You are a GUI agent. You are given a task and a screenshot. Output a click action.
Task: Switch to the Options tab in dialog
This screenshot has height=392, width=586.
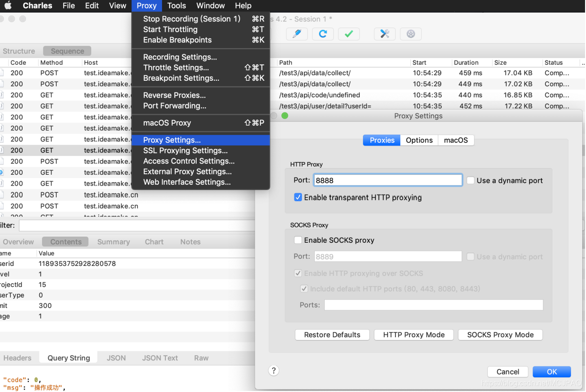[419, 140]
